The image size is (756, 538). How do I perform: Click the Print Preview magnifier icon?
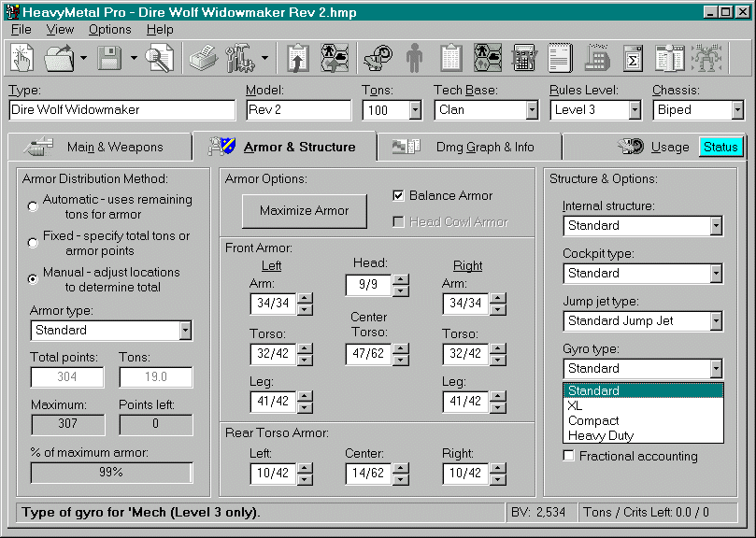point(160,58)
